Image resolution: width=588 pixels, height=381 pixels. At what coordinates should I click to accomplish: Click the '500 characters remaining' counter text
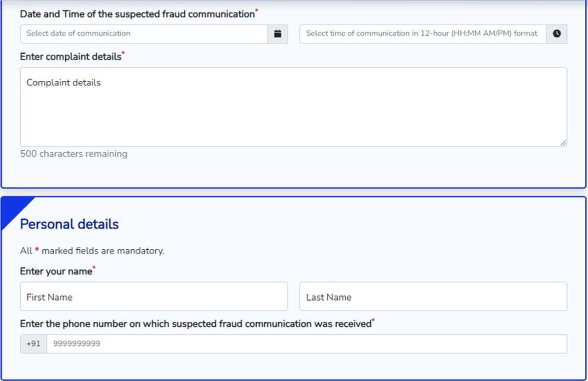tap(74, 154)
